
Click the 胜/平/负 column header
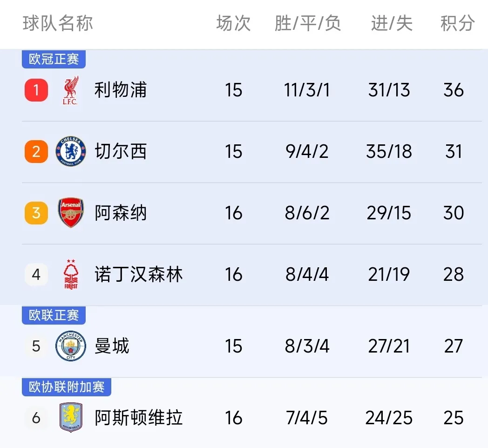coord(307,23)
